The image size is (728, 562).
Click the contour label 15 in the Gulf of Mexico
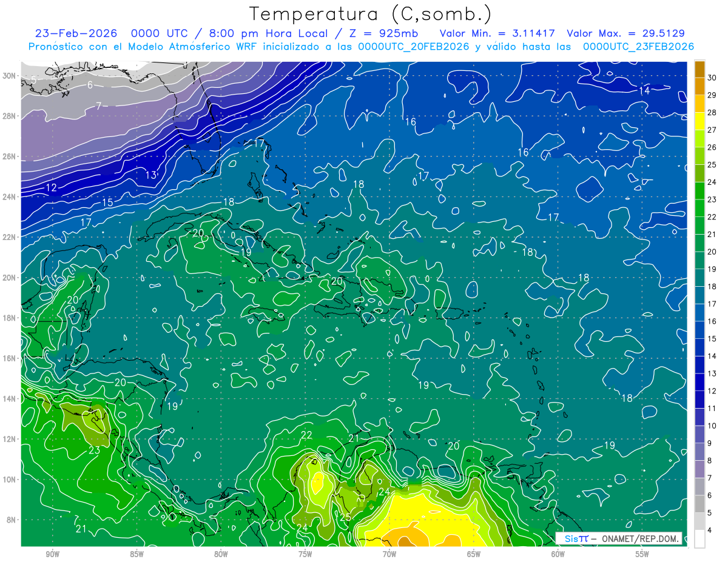107,203
